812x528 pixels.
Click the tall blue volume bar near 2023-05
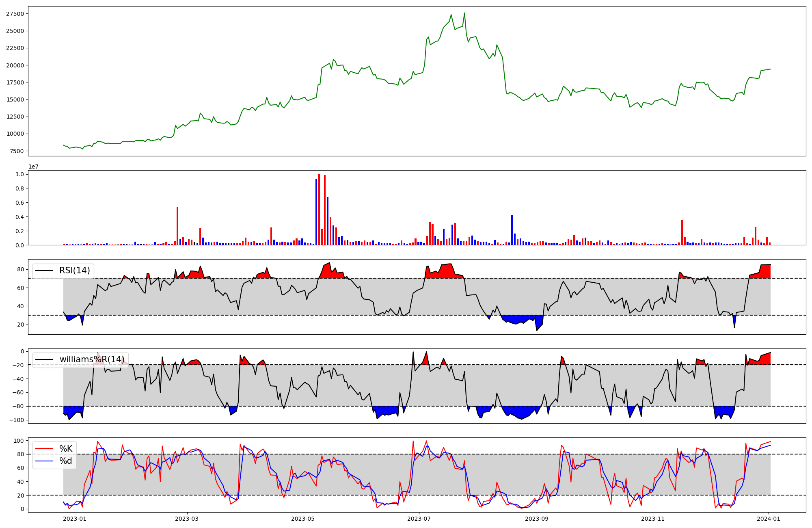click(x=316, y=212)
